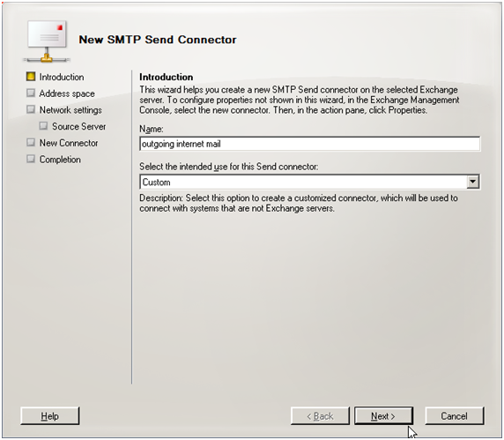Click the Name field with outgoing internet mail
Screen dimensions: 504x440
[x=310, y=144]
